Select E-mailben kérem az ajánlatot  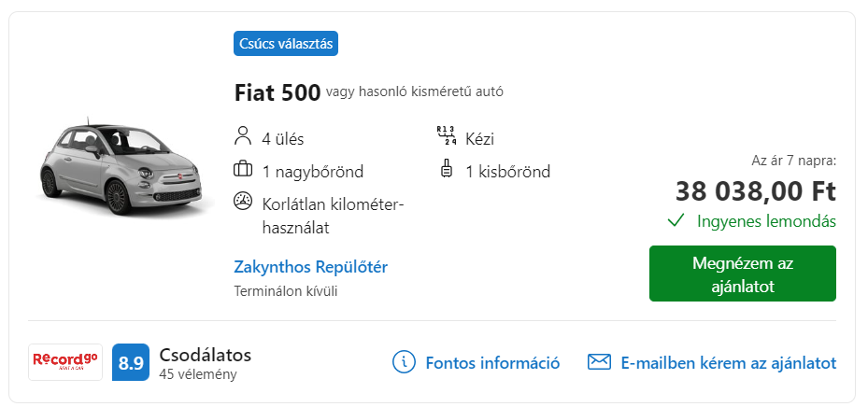pos(729,363)
